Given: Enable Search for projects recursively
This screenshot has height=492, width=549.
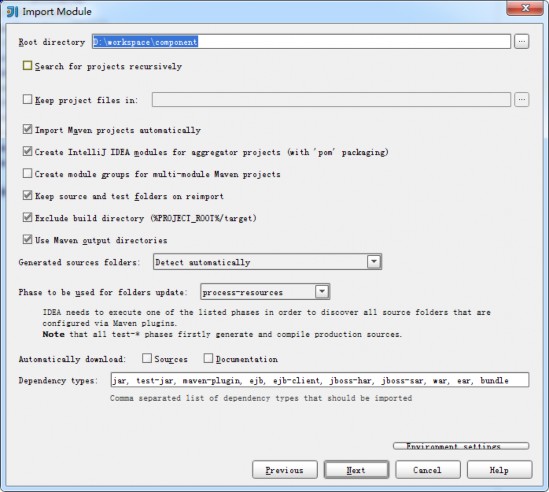Looking at the screenshot, I should [x=27, y=65].
